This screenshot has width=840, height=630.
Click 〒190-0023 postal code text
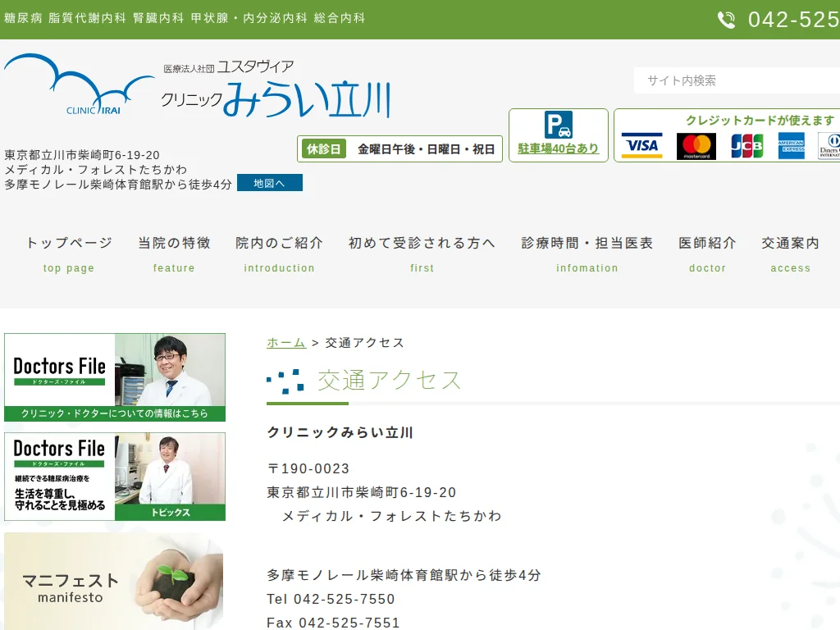click(308, 468)
